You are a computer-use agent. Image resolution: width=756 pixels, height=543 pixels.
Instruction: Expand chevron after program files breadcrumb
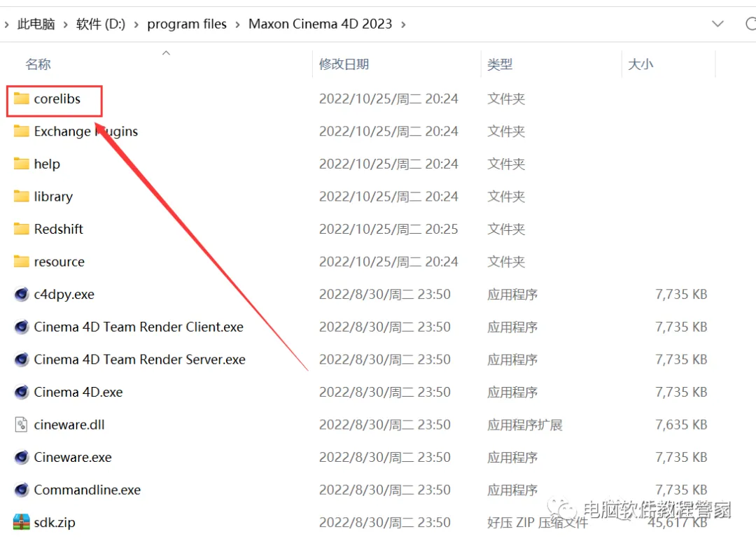tap(238, 24)
